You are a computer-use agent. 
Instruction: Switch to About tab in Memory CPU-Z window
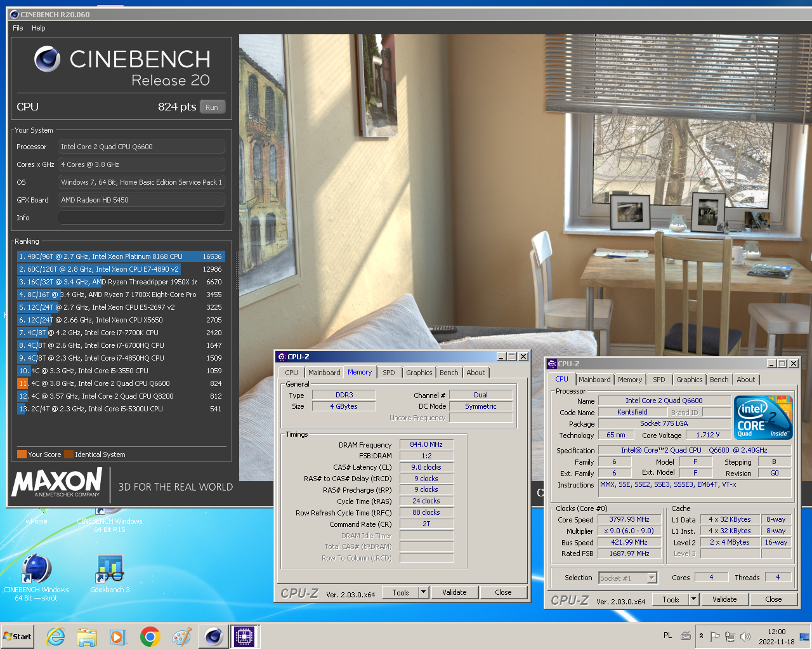[476, 373]
